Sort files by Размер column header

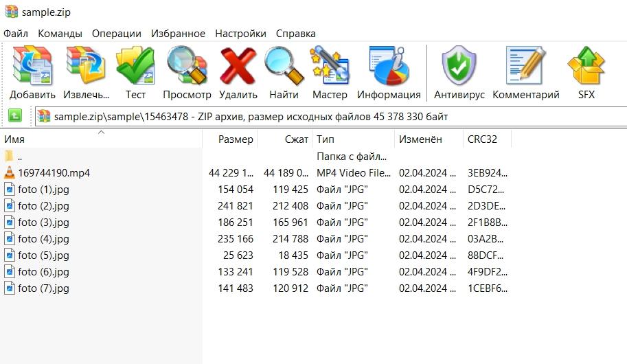coord(236,139)
